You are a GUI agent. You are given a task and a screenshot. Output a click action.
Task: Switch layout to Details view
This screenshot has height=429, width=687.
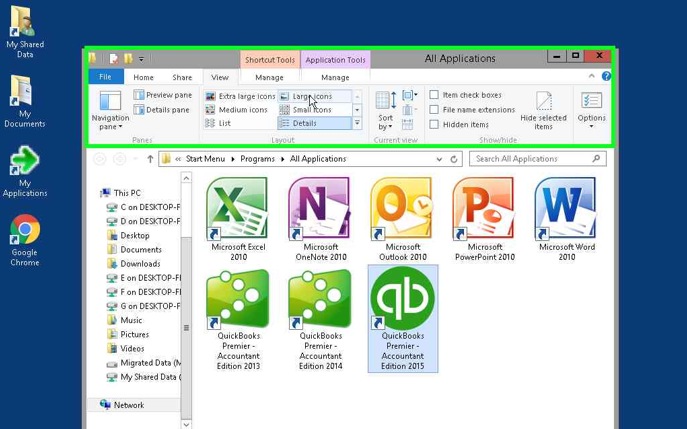[315, 123]
